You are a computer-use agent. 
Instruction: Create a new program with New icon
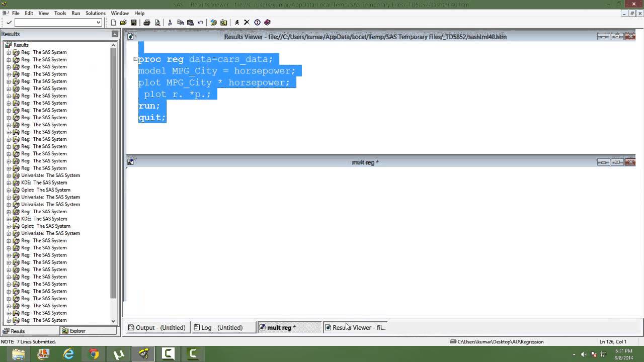113,23
